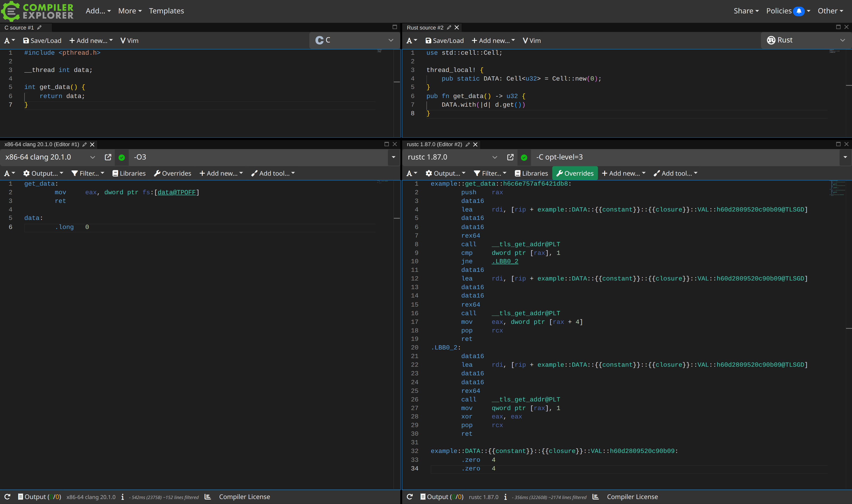Open x86-64 clang 20.1.0 compiler picker
The image size is (852, 504).
[x=50, y=157]
